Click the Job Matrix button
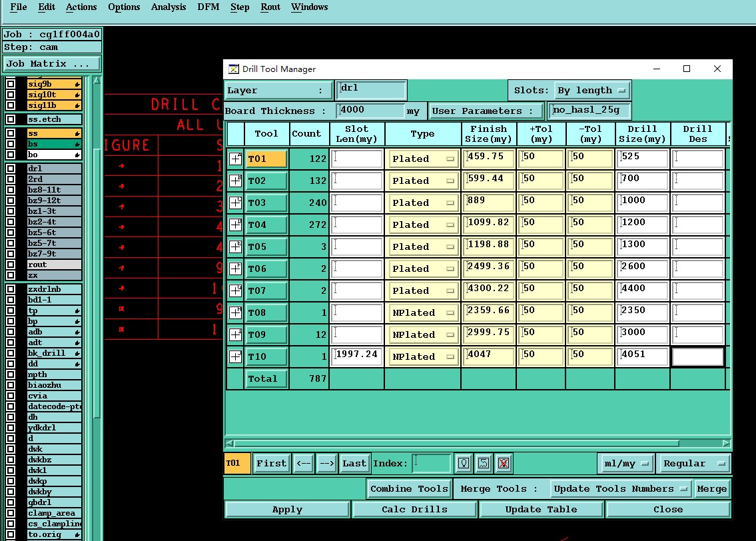This screenshot has width=756, height=541. click(x=52, y=64)
